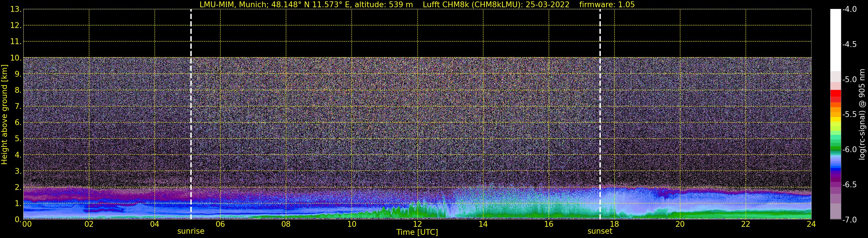The width and height of the screenshot is (868, 238).
Task: Click the colorbar label '-7.0'
Action: 849,220
